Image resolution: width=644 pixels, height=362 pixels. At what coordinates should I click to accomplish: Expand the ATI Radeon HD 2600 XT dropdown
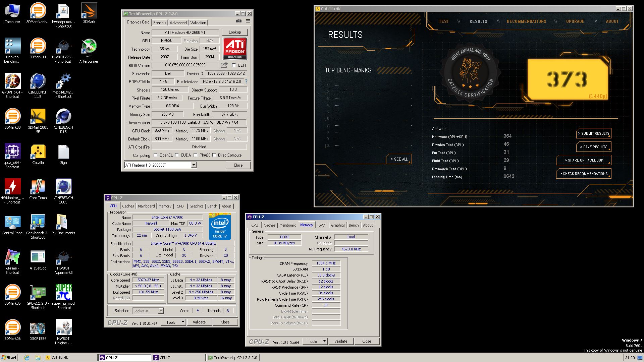click(x=194, y=165)
